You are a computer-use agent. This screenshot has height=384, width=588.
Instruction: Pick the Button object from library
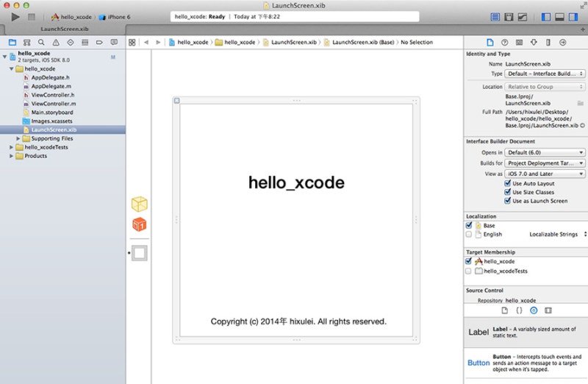pos(526,363)
